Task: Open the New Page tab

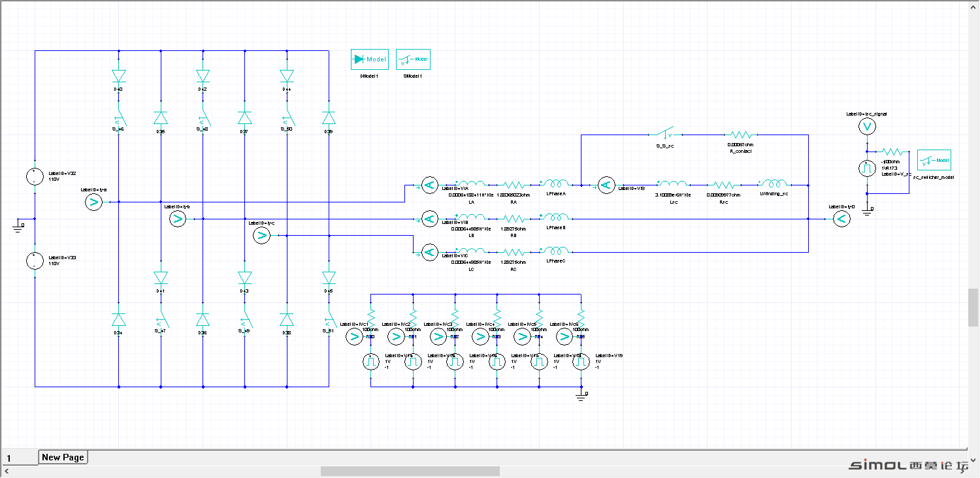Action: click(x=63, y=457)
